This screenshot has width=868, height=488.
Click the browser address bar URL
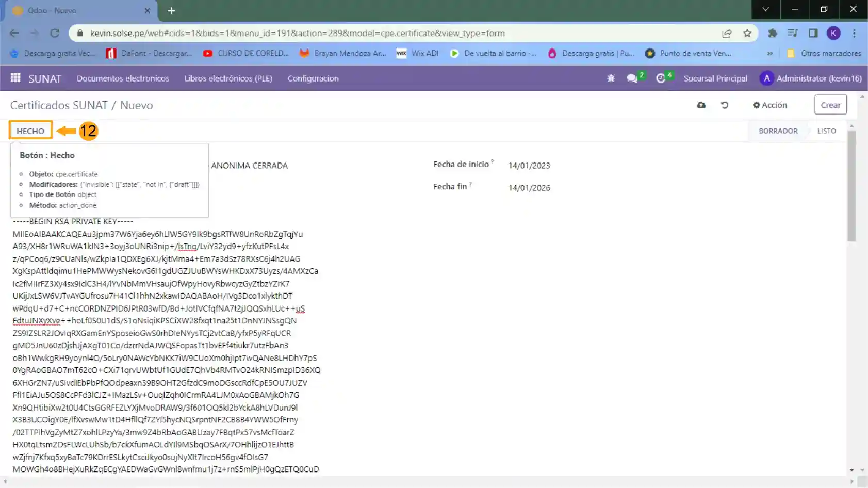point(298,33)
